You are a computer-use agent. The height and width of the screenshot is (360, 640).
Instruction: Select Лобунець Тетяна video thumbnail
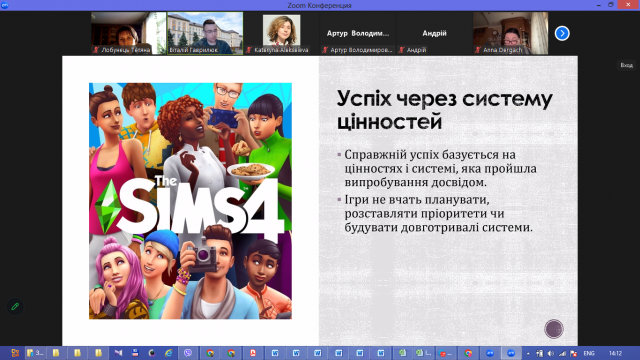[x=128, y=33]
